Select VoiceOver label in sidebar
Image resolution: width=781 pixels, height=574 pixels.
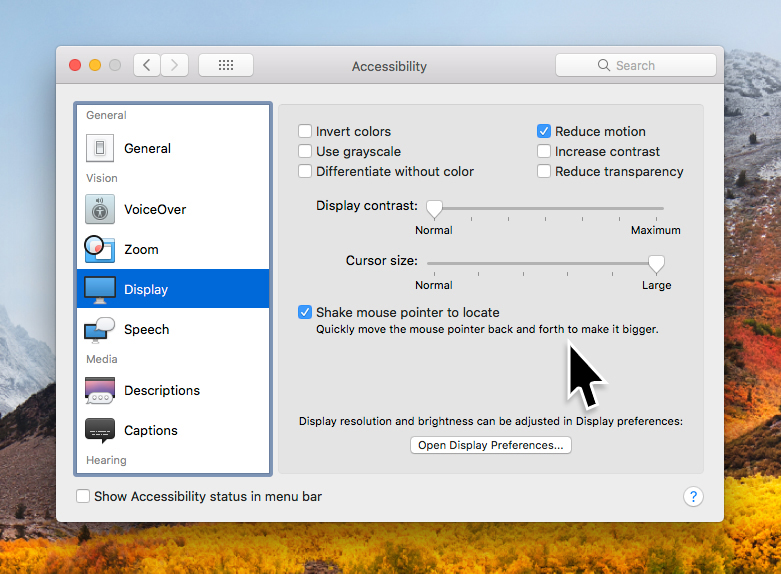coord(155,210)
